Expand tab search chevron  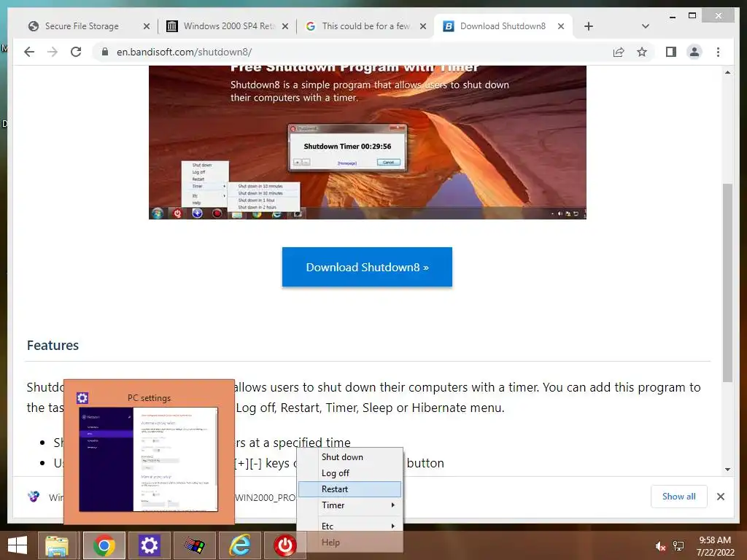pos(645,26)
